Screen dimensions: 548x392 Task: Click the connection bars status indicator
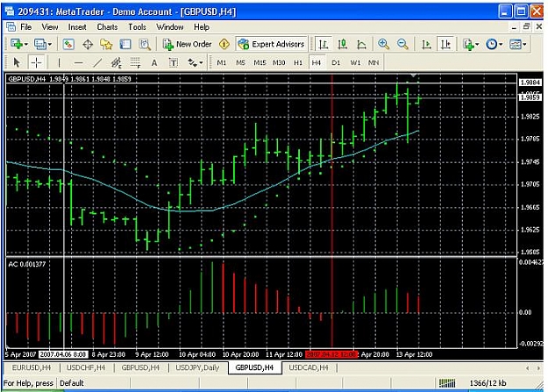pos(447,383)
